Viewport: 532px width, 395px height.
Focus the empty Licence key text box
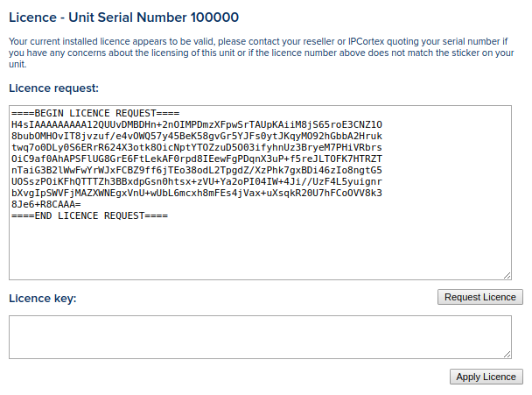pos(260,337)
